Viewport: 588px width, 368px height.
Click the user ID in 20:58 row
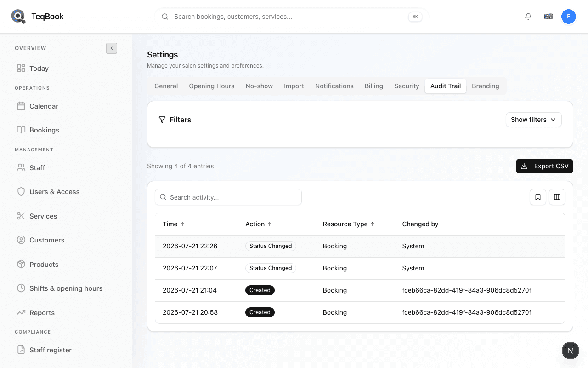pos(467,312)
